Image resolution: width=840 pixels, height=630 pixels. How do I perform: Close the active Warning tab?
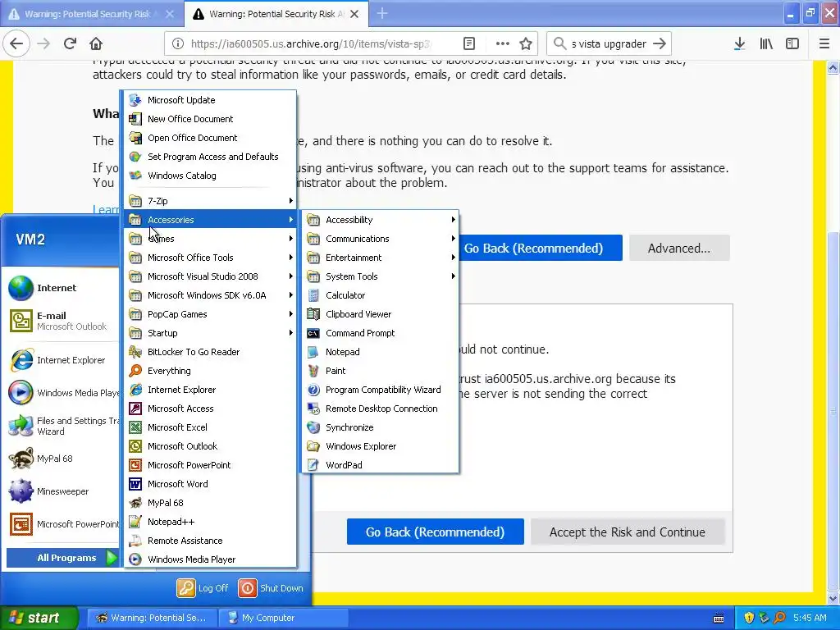pyautogui.click(x=354, y=14)
